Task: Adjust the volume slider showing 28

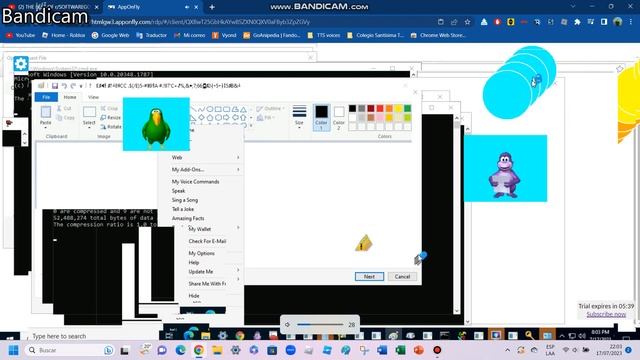Action: pos(320,324)
